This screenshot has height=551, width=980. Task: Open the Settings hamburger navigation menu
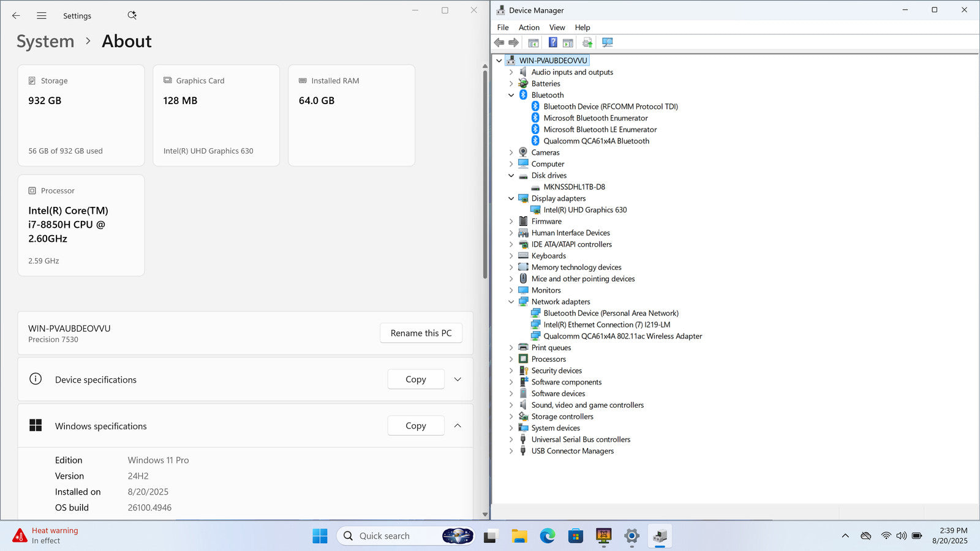[x=42, y=15]
